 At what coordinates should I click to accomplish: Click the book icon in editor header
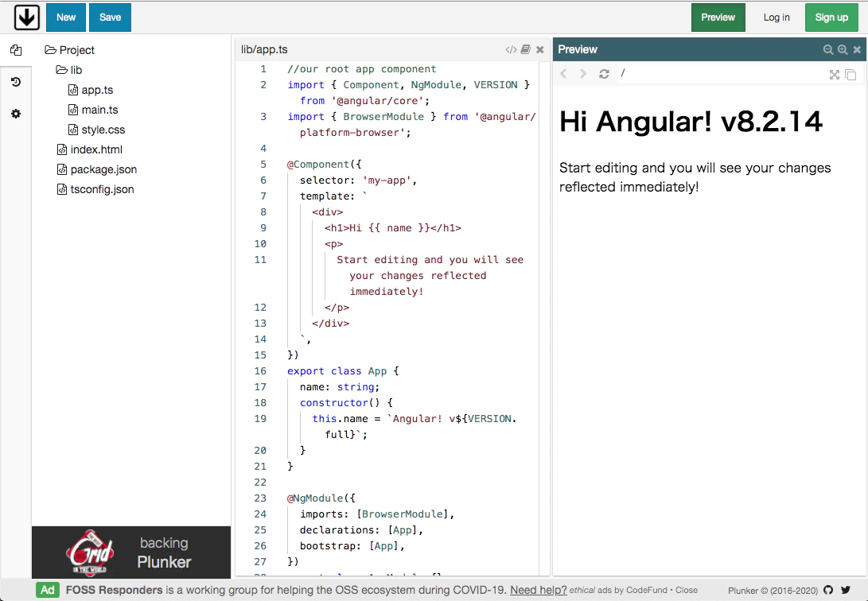[526, 50]
